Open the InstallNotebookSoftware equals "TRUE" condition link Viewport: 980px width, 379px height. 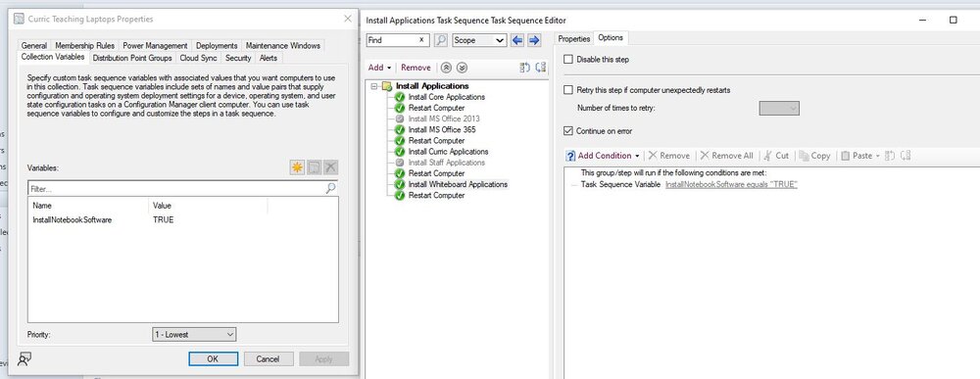click(731, 185)
